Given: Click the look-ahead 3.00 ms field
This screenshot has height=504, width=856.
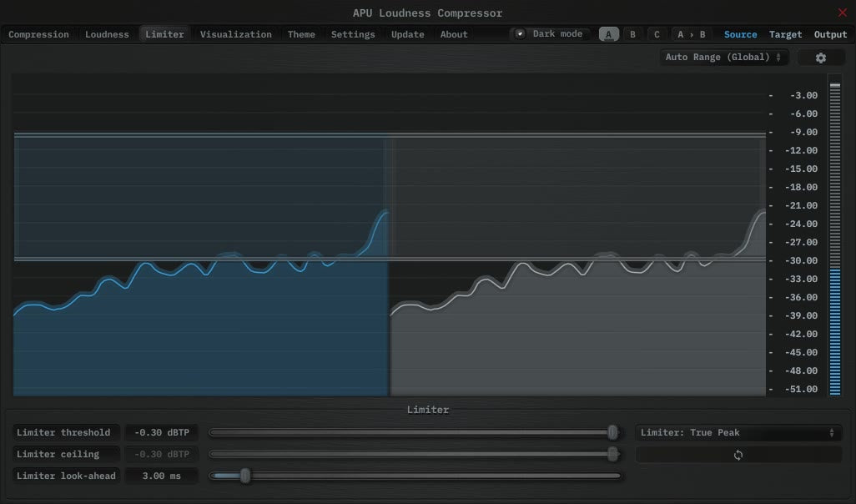Looking at the screenshot, I should click(x=162, y=476).
